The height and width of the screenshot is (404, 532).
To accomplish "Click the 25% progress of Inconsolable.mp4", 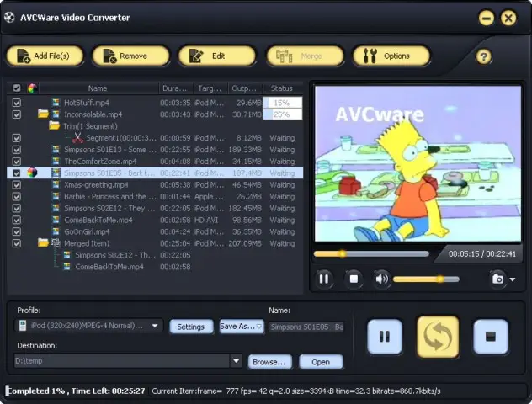I will pos(282,114).
